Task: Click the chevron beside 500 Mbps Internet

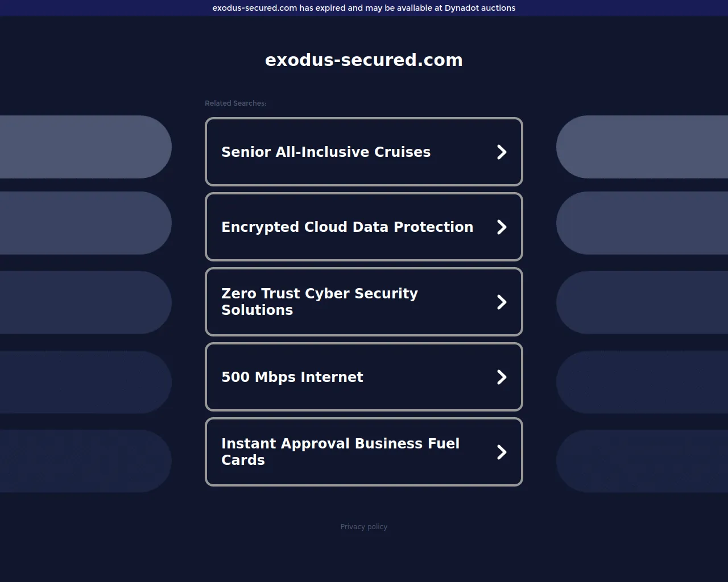Action: click(x=501, y=377)
